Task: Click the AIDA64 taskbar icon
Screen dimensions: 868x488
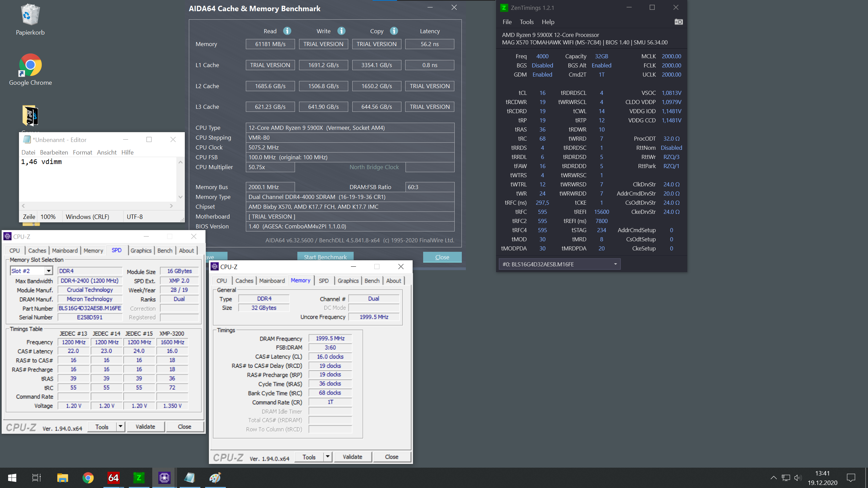Action: 113,478
